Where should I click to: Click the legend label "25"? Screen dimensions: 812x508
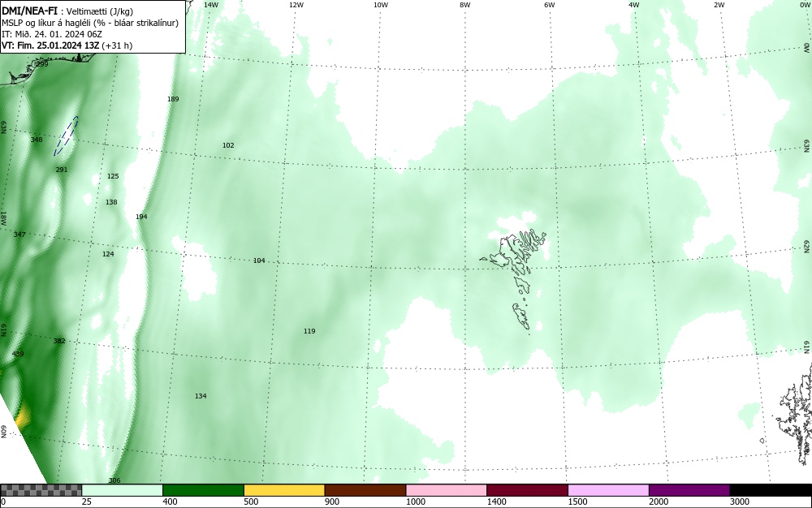pos(87,502)
